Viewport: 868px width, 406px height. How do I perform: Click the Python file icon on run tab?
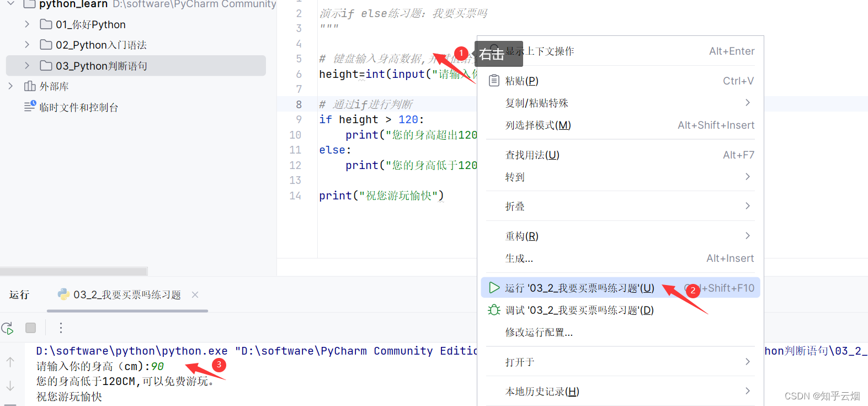[x=63, y=294]
